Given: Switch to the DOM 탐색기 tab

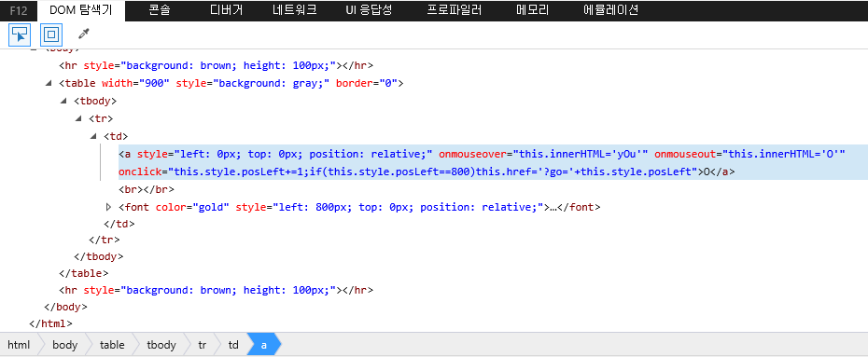Looking at the screenshot, I should pyautogui.click(x=81, y=10).
